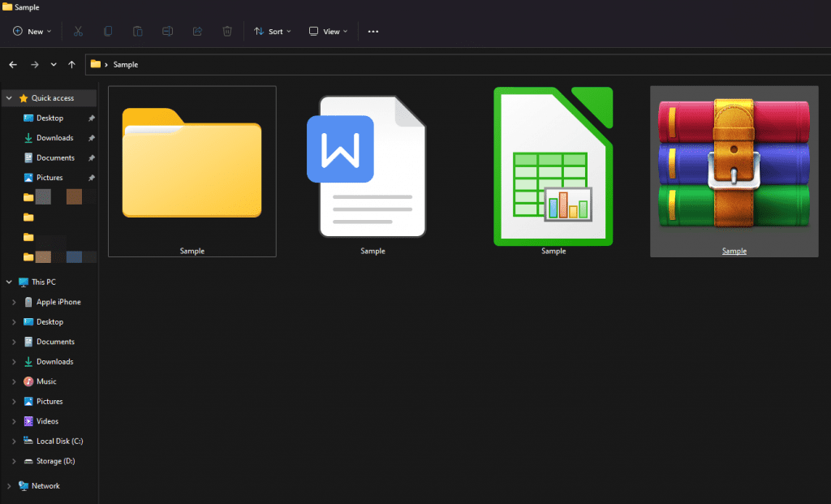Unpin Pictures from Quick access
This screenshot has height=504, width=831.
90,177
